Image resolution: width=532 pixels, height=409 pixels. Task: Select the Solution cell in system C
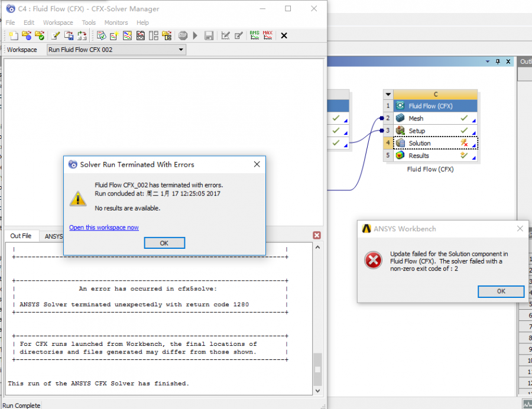click(435, 143)
